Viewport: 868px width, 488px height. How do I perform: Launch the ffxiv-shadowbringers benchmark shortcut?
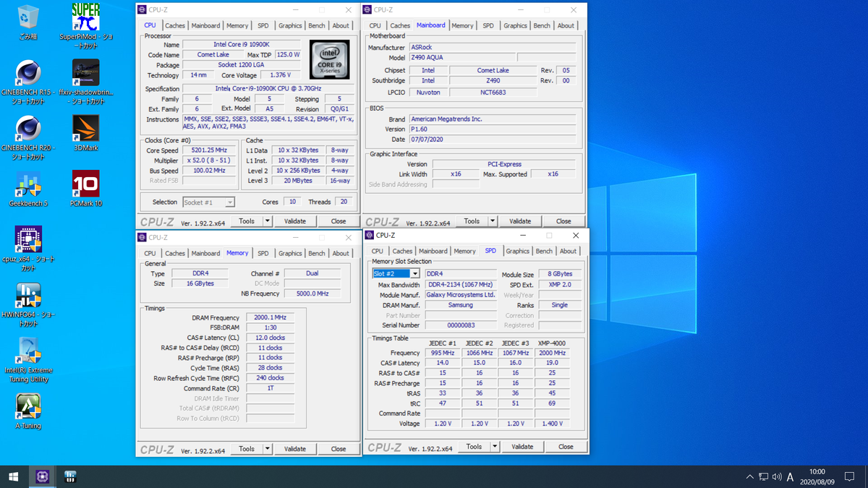[x=86, y=82]
